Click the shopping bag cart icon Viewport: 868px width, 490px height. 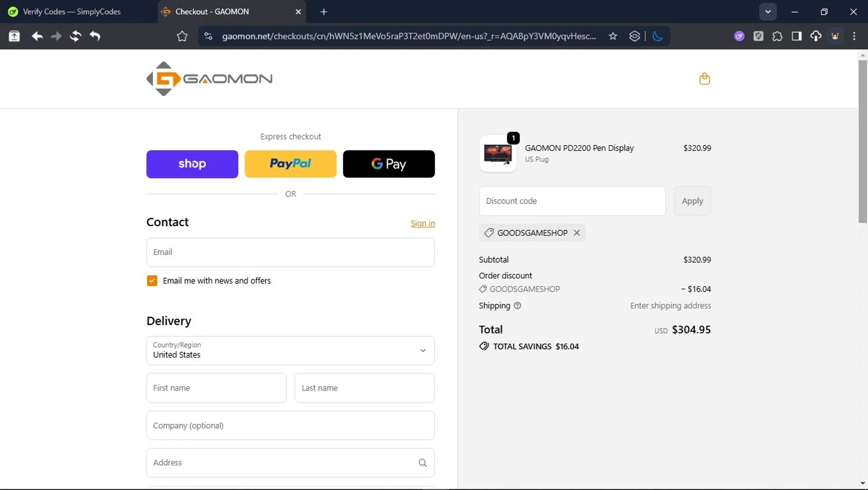[x=704, y=79]
